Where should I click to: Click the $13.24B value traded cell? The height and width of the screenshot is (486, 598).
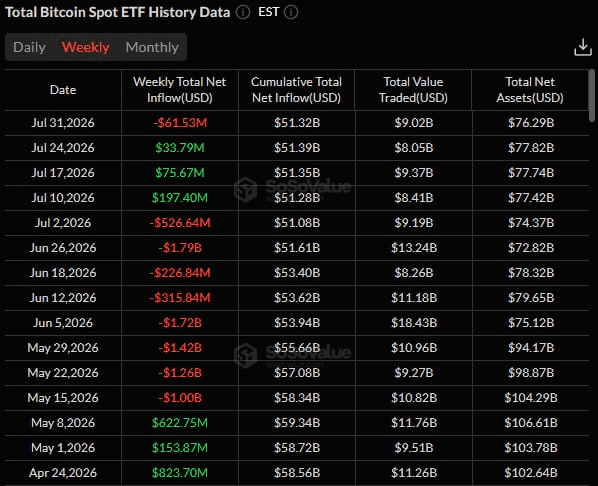[414, 248]
